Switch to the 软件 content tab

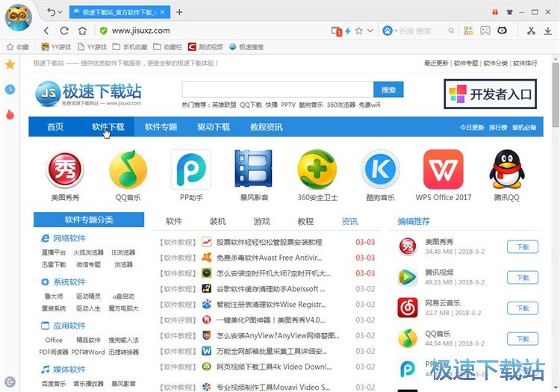(x=174, y=221)
